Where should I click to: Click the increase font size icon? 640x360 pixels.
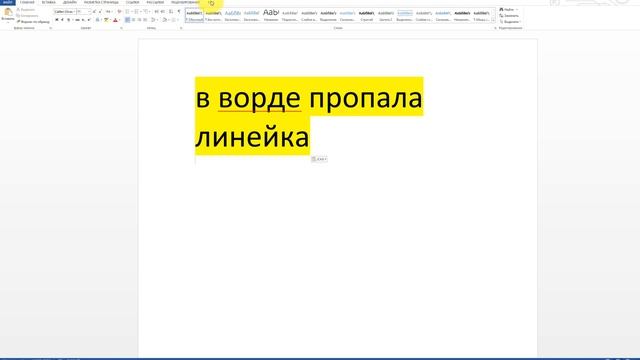pyautogui.click(x=94, y=11)
